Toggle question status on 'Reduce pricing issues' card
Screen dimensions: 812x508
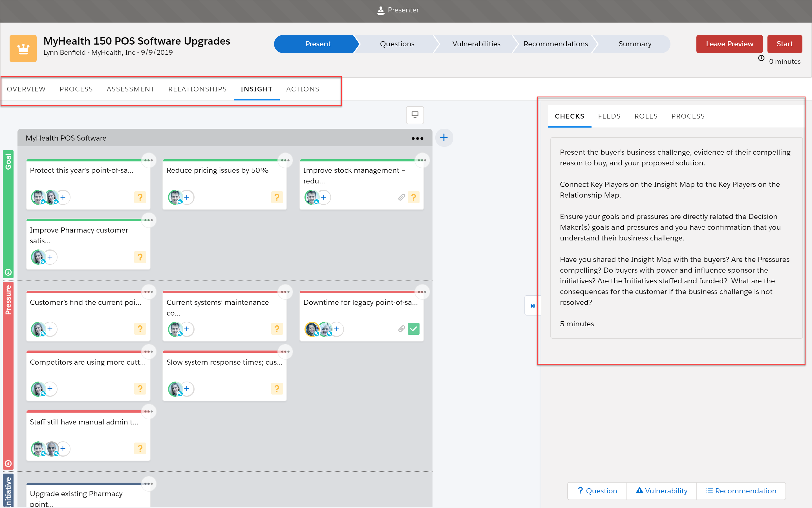(x=277, y=197)
